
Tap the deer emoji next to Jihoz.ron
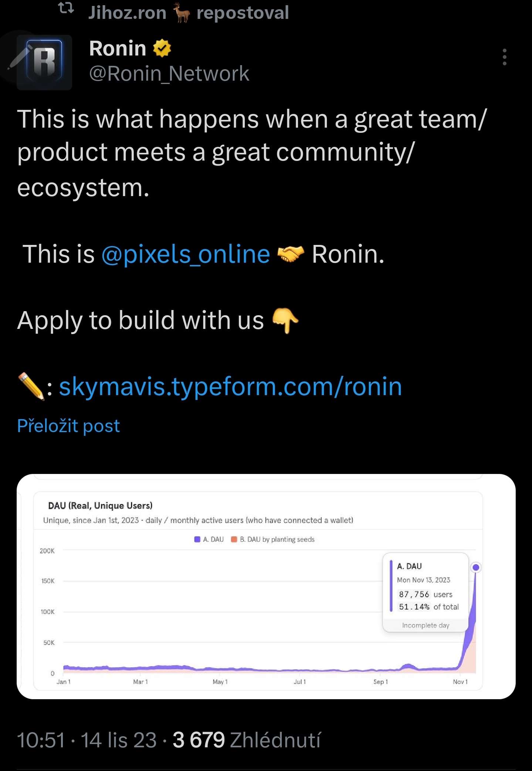click(182, 13)
